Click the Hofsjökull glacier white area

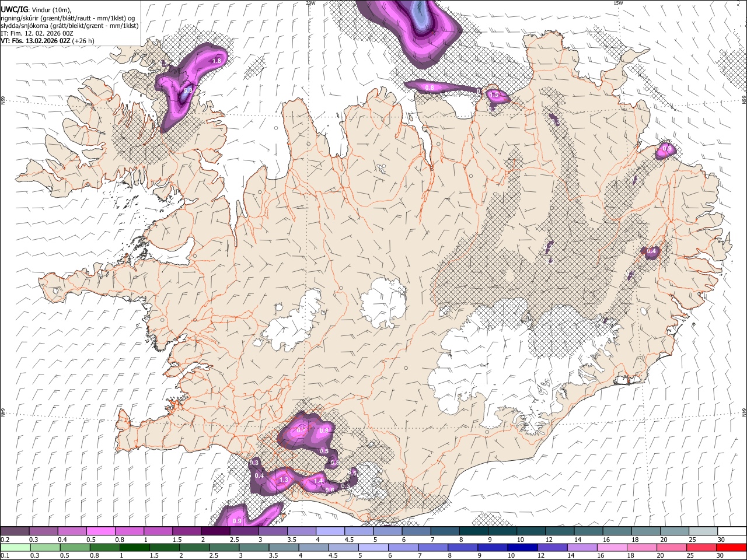tap(383, 303)
